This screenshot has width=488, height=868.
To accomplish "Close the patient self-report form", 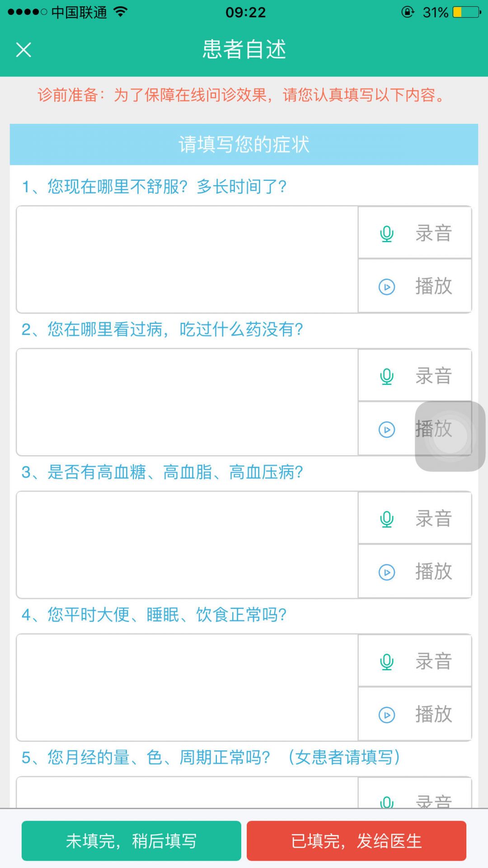I will [23, 50].
